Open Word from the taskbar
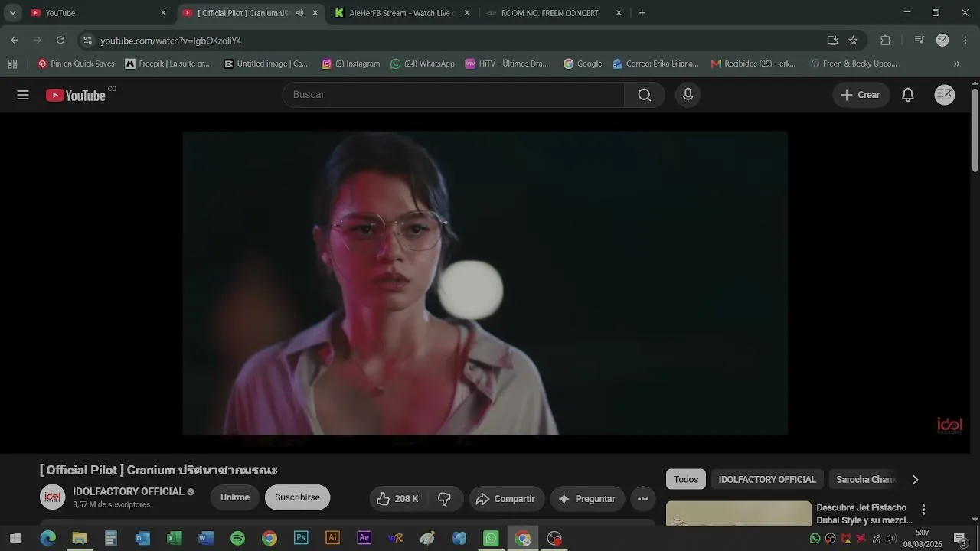This screenshot has height=551, width=980. tap(206, 538)
